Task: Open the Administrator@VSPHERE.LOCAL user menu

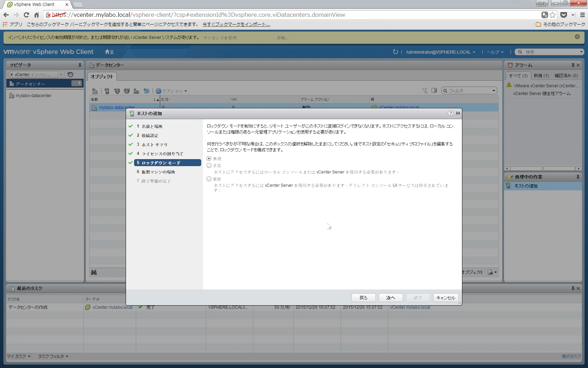Action: pos(441,52)
